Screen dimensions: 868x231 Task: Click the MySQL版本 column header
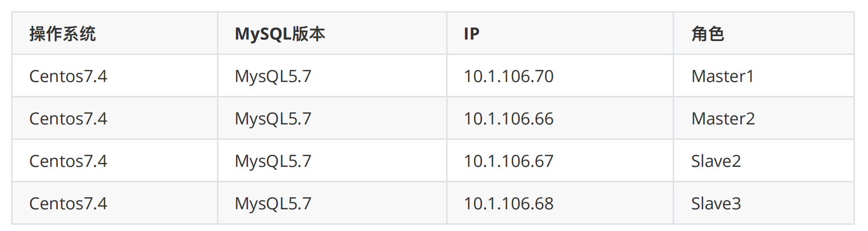(x=279, y=34)
